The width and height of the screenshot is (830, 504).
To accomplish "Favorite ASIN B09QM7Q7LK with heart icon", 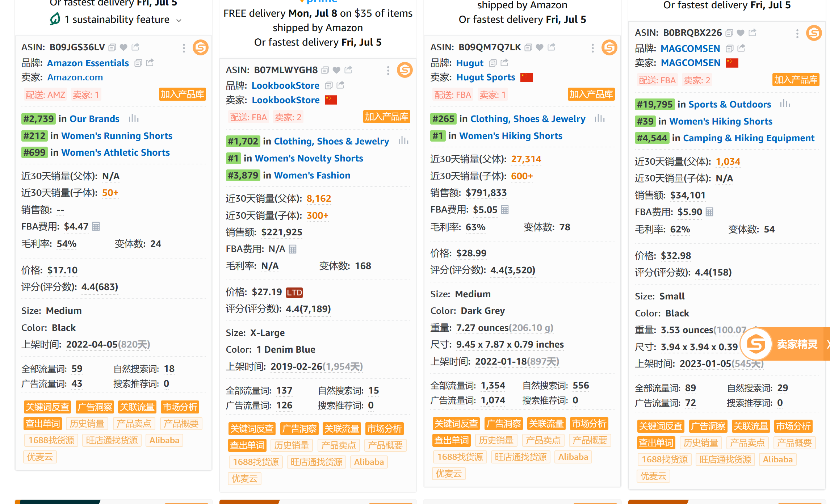I will [540, 47].
